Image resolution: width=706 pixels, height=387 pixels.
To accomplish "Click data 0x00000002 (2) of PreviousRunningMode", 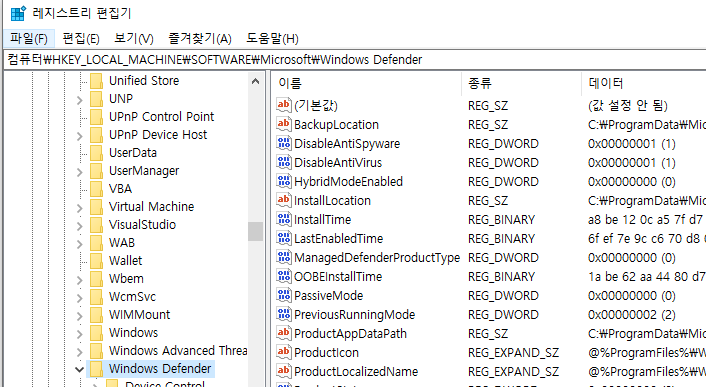I will pyautogui.click(x=631, y=315).
